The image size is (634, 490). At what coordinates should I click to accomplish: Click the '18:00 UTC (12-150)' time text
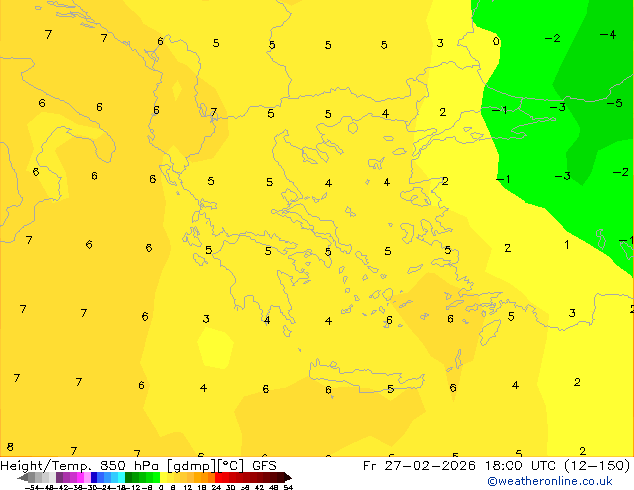click(x=558, y=466)
